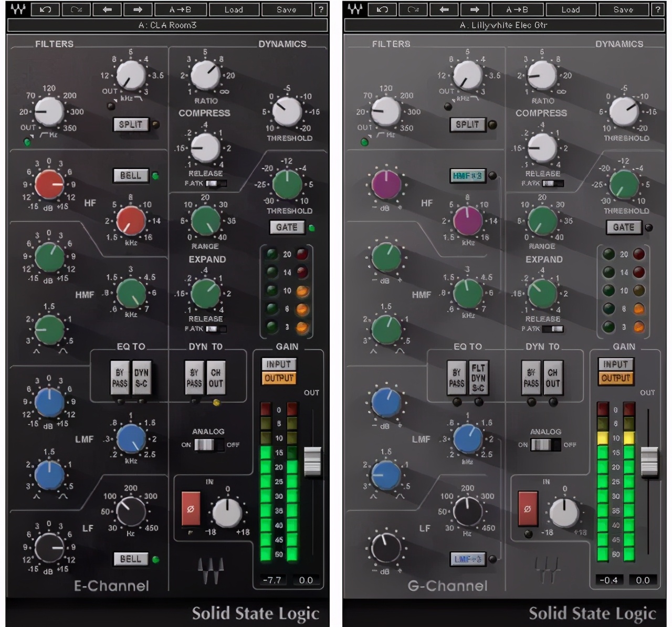Open preset name bar A: CLA Room3
The image size is (672, 627).
pyautogui.click(x=168, y=25)
